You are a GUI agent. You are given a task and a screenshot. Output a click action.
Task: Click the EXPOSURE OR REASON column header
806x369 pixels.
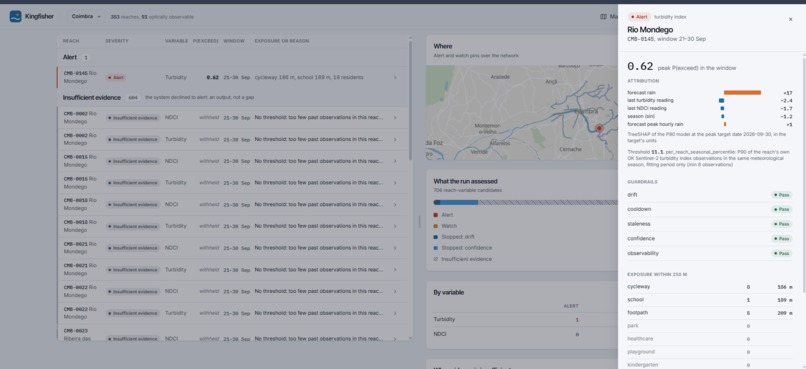click(282, 41)
